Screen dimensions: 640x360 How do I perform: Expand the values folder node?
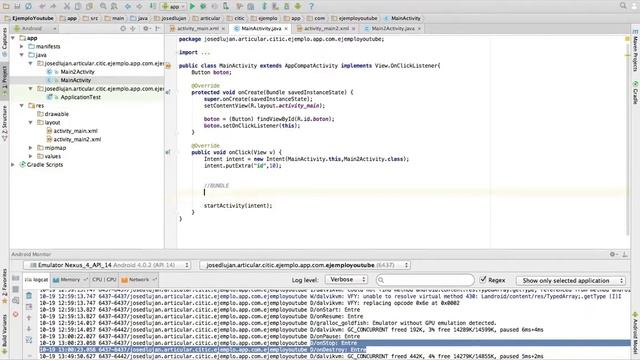pos(31,156)
